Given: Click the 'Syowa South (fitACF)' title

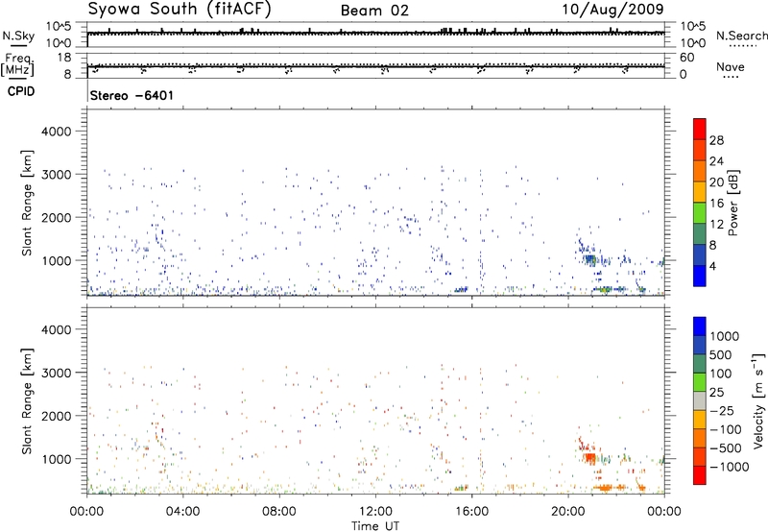Looking at the screenshot, I should 180,10.
